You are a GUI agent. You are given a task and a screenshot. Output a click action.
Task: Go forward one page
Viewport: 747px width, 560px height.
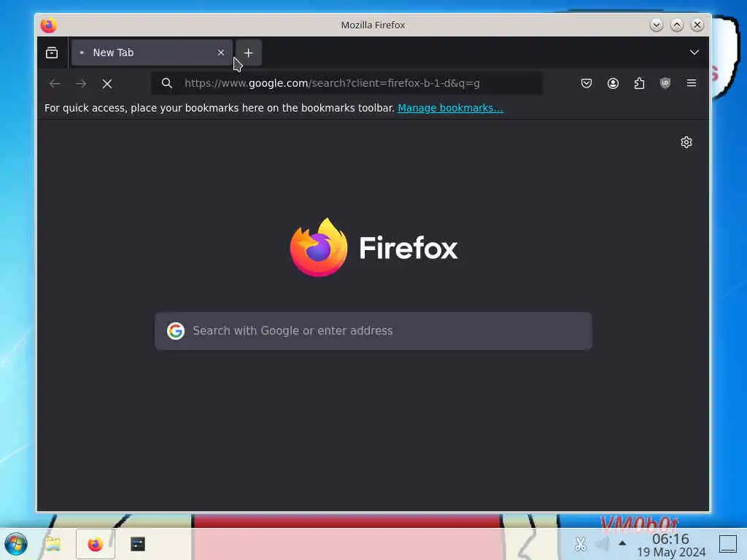[x=81, y=84]
